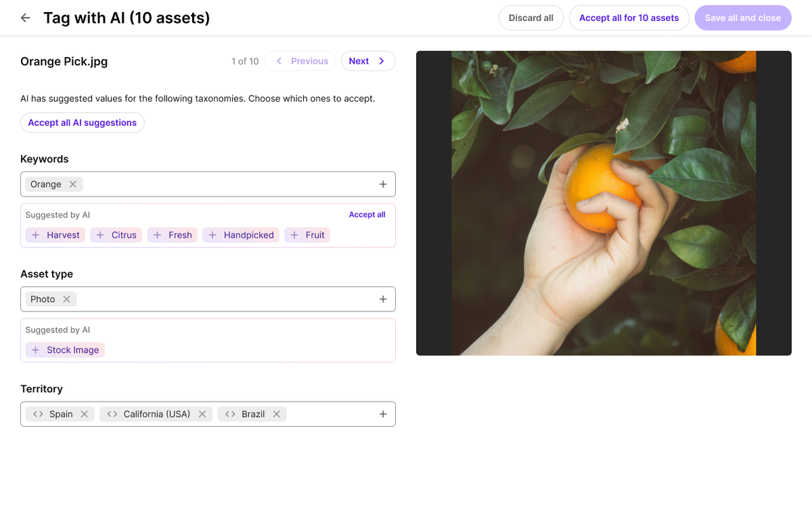Click the orange picking image preview
The height and width of the screenshot is (508, 812).
(x=604, y=203)
